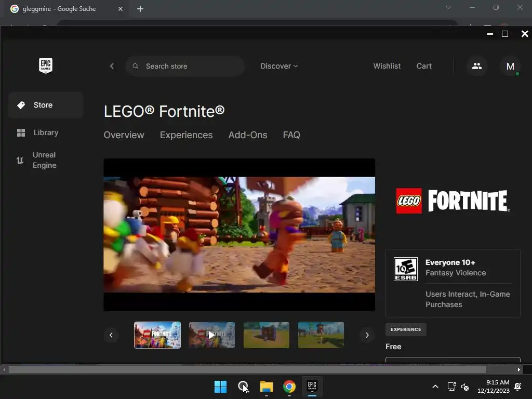Open the Wishlist page
Viewport: 532px width, 399px height.
(x=387, y=66)
